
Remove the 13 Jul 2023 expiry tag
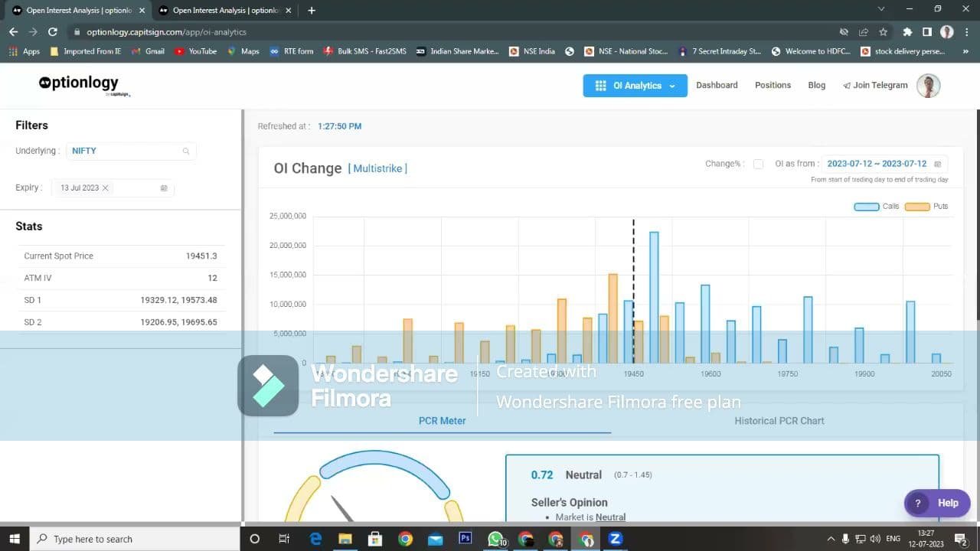point(106,188)
